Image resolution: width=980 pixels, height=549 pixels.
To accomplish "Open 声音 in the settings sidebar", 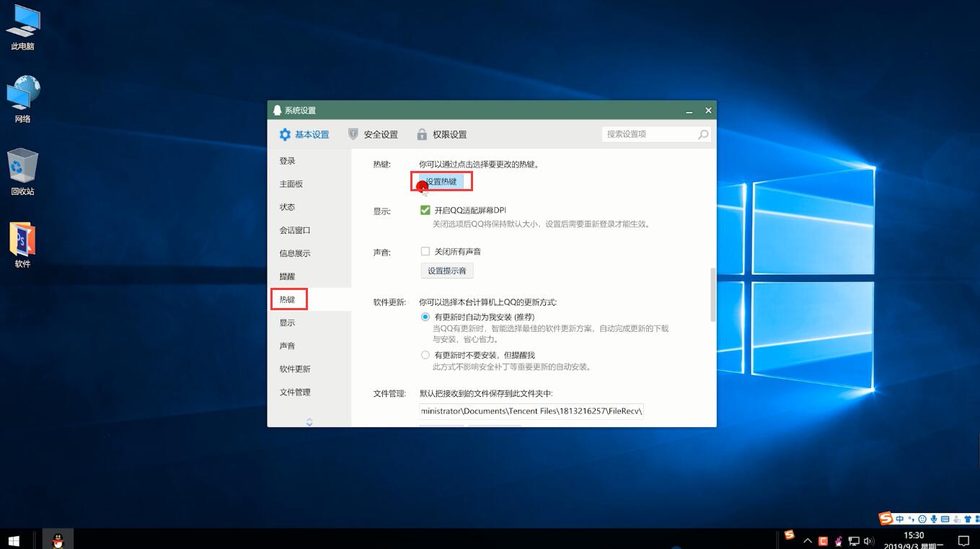I will coord(309,346).
